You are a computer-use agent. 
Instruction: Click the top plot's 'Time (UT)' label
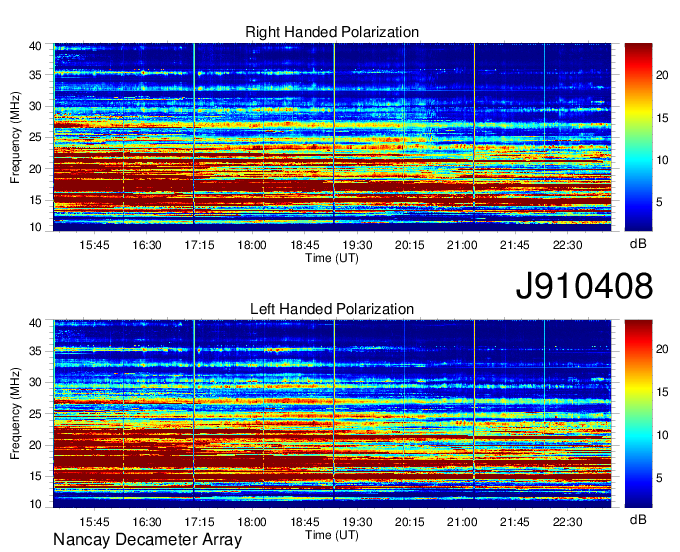tap(332, 258)
